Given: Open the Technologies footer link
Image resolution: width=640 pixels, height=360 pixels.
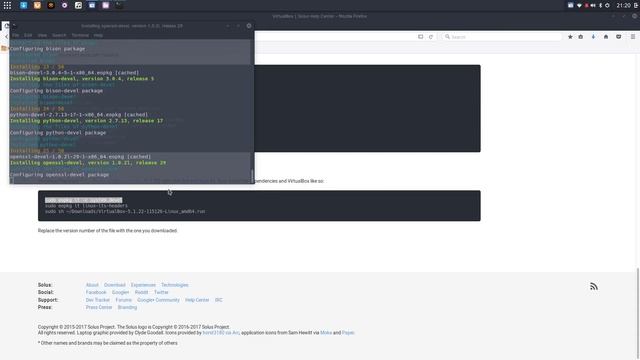Looking at the screenshot, I should [x=175, y=285].
